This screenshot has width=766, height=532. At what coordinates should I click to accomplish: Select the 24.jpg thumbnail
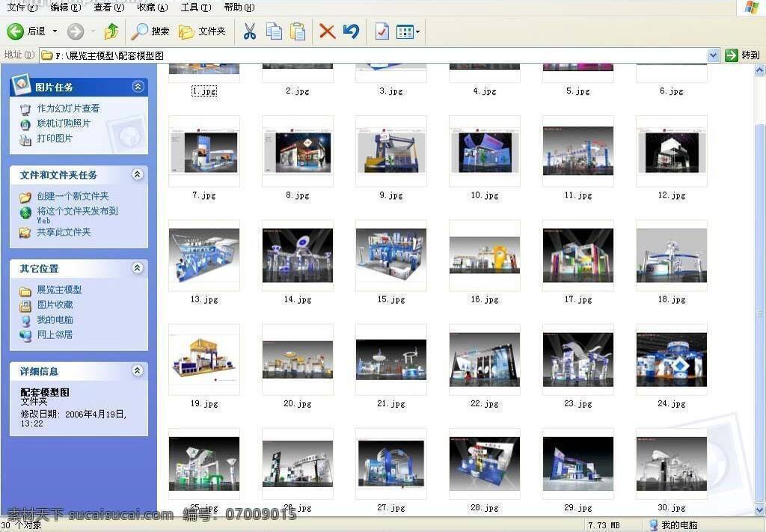coord(672,360)
